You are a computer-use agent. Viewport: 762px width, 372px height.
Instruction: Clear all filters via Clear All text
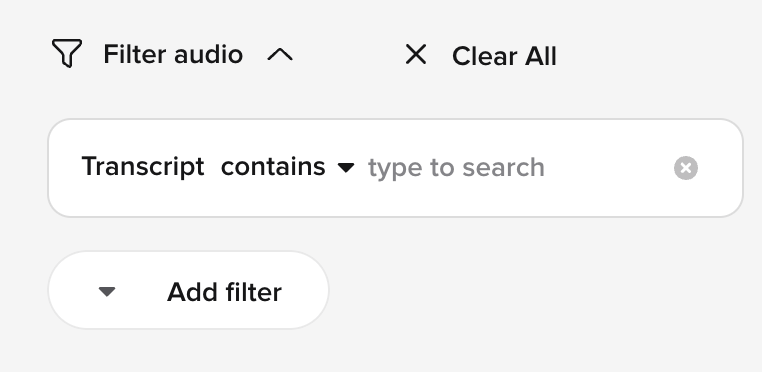504,56
